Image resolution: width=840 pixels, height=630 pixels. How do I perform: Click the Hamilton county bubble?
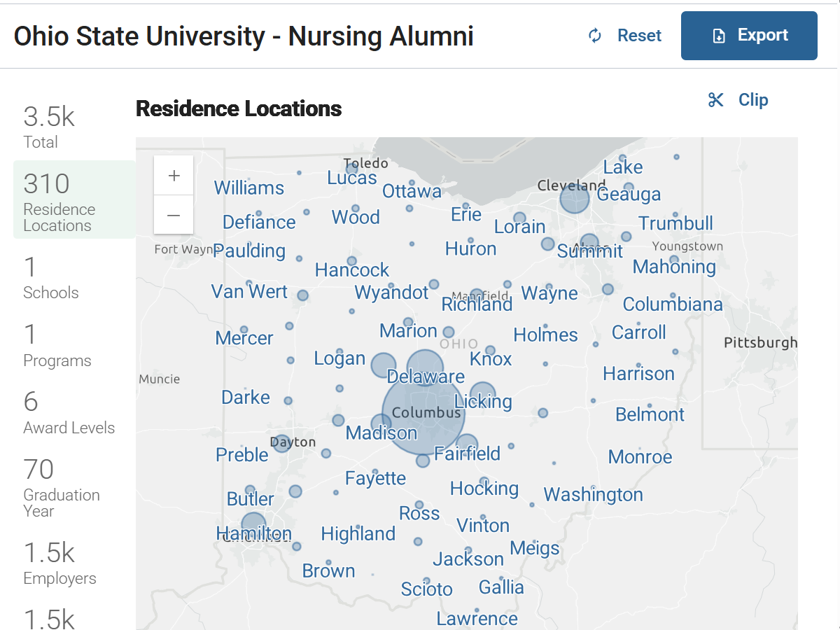pyautogui.click(x=253, y=525)
